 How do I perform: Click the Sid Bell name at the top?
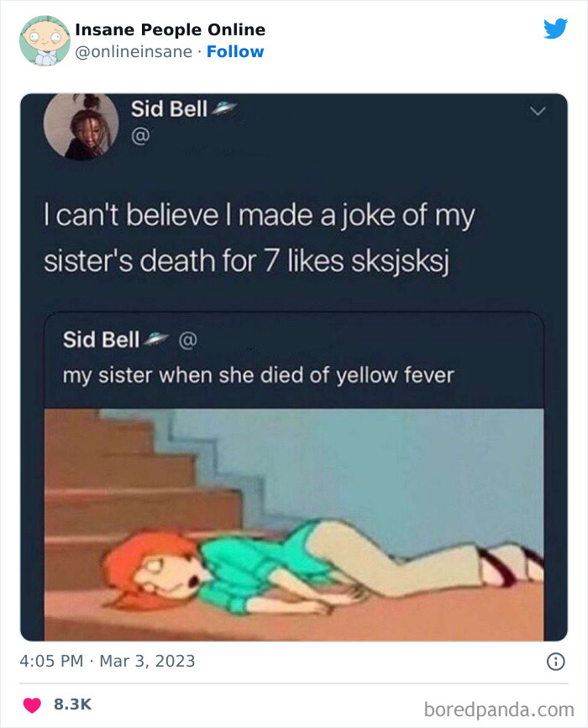[x=169, y=109]
